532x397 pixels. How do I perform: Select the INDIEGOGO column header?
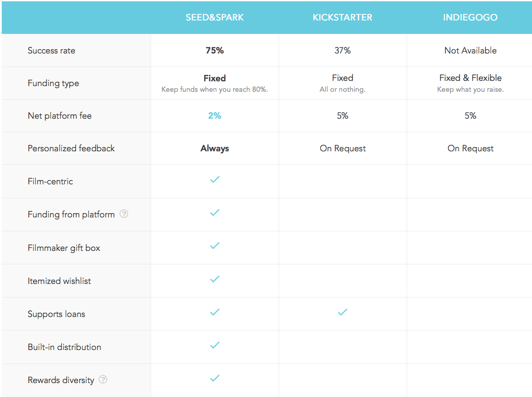[x=470, y=18]
